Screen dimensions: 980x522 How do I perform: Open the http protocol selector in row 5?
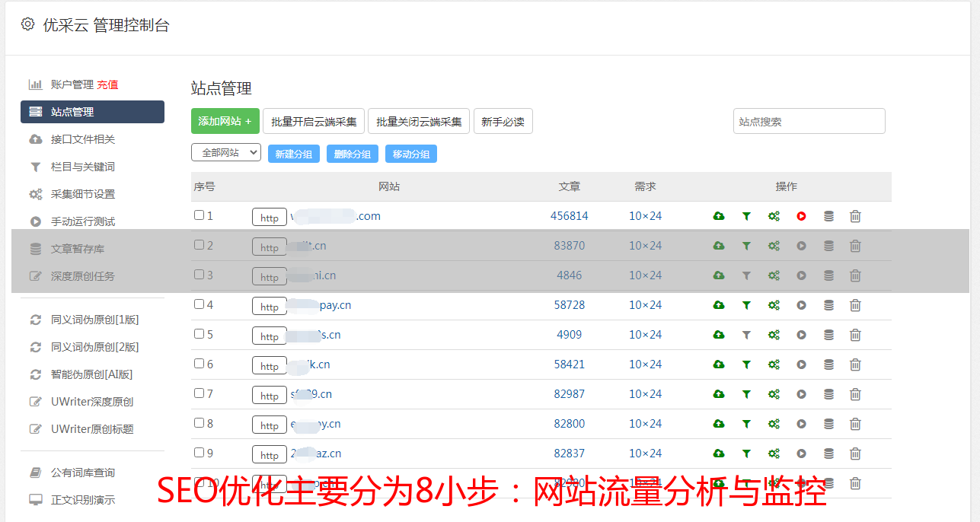[270, 336]
